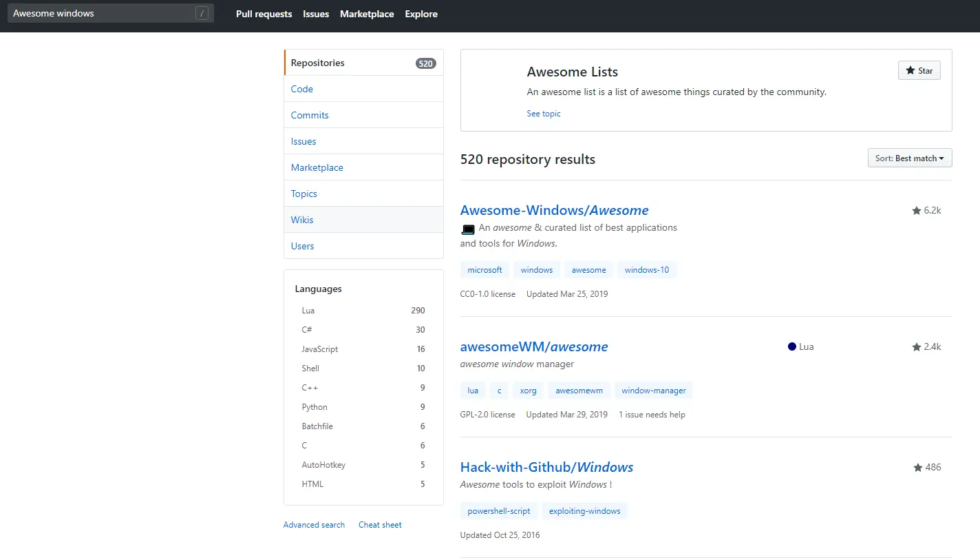Click the exploiting-windows topic tag

pyautogui.click(x=585, y=511)
